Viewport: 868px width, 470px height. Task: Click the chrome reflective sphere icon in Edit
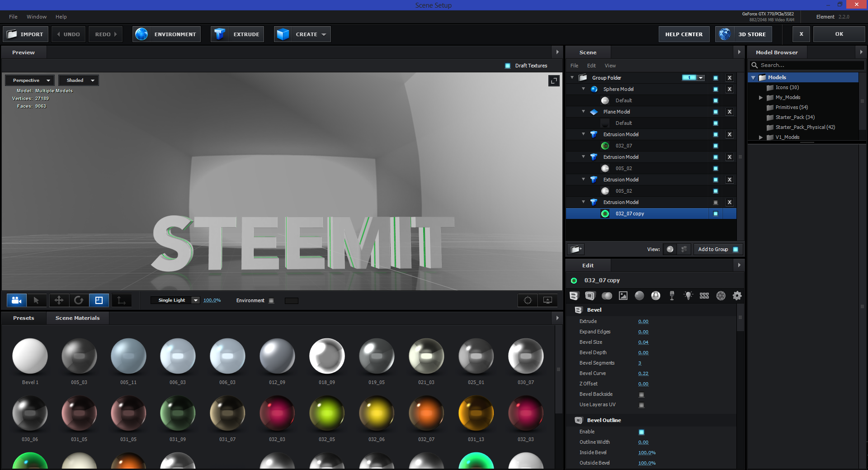[x=656, y=296]
